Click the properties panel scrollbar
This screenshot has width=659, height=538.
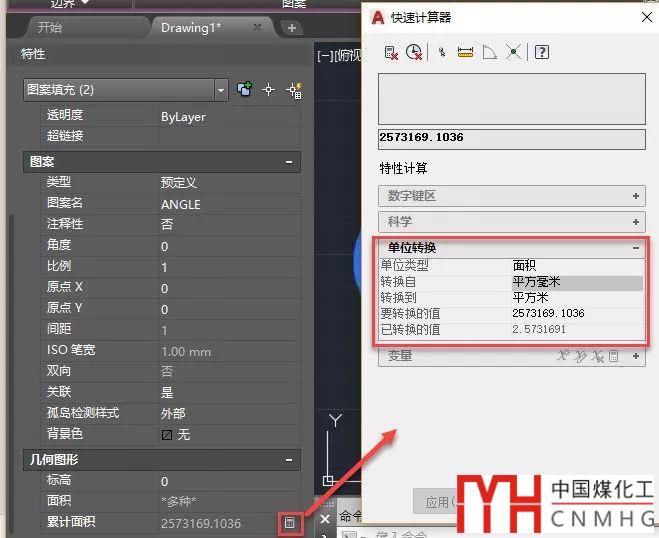coord(11,374)
